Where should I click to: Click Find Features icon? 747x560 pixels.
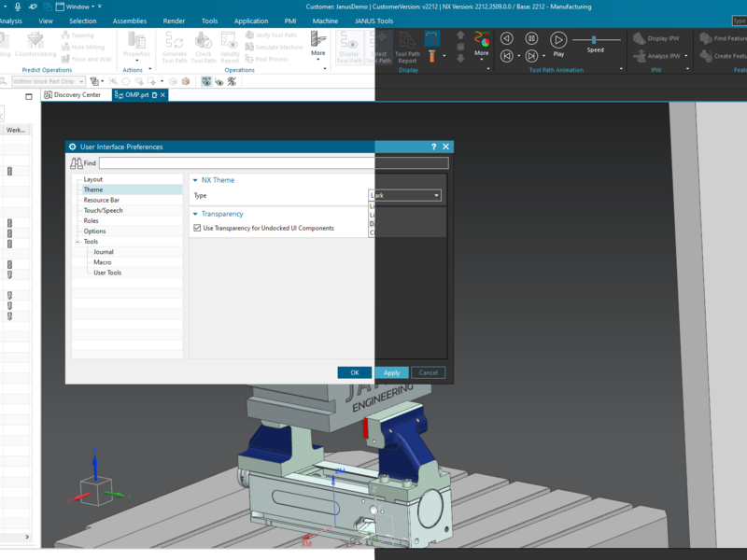706,38
